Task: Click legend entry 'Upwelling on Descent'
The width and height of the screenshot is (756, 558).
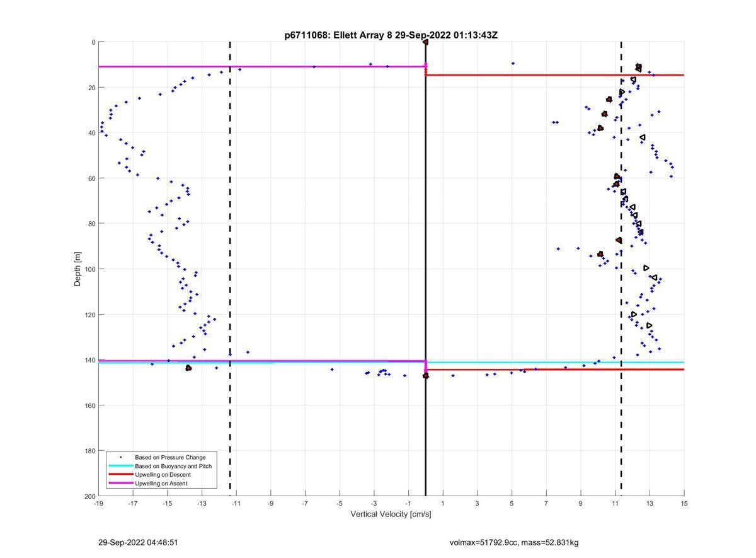Action: (x=164, y=475)
